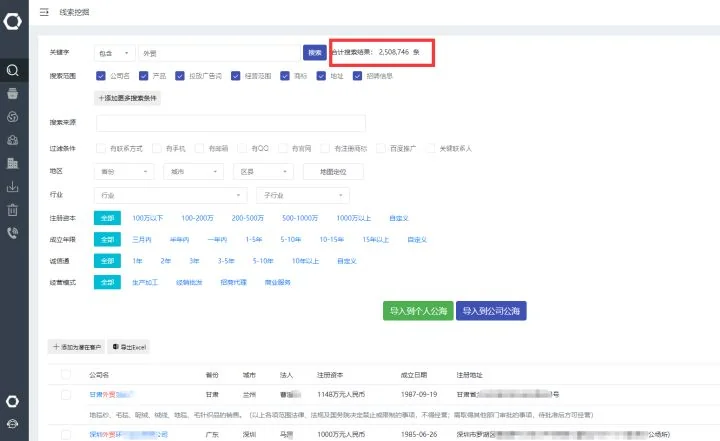Viewport: 720px width, 441px height.
Task: Open the headset support icon at the sidebar bottom
Action: tap(12, 424)
